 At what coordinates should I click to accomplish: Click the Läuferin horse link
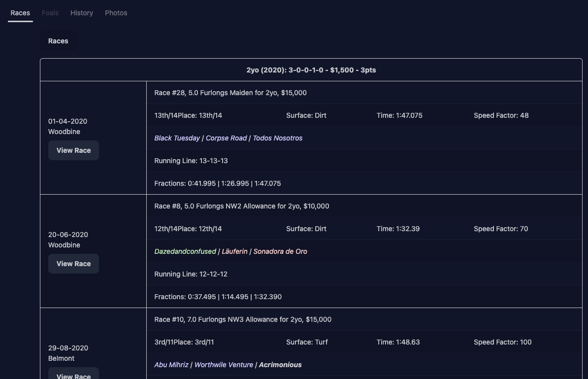(234, 251)
